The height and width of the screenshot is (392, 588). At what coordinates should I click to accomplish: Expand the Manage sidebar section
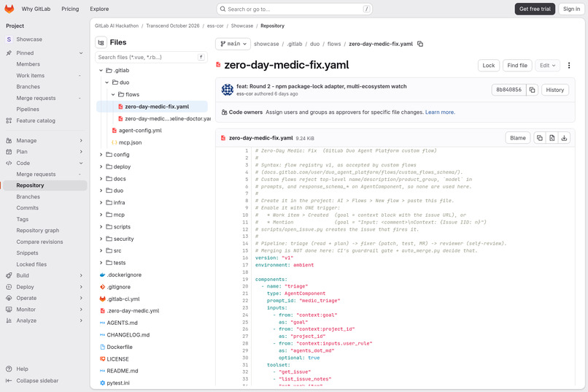pos(45,141)
